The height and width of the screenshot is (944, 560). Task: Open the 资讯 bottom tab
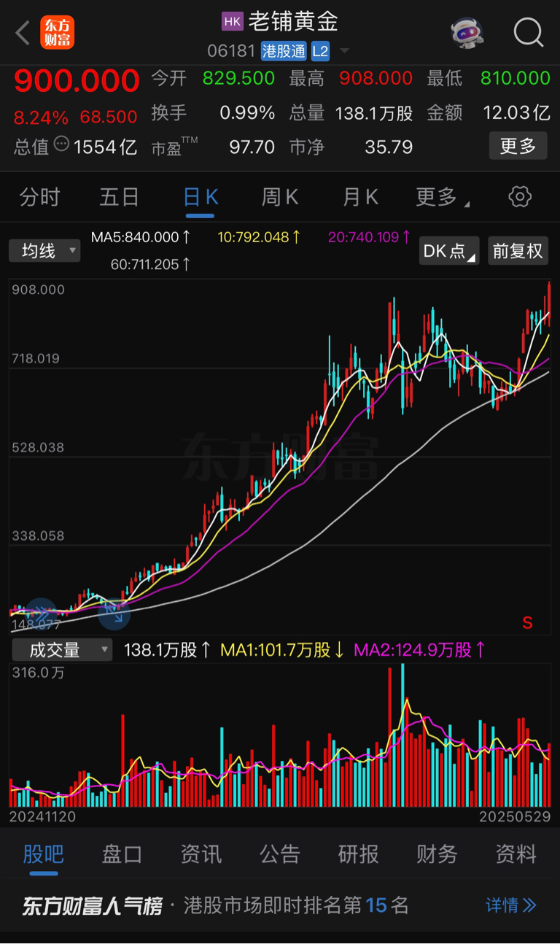coord(201,854)
